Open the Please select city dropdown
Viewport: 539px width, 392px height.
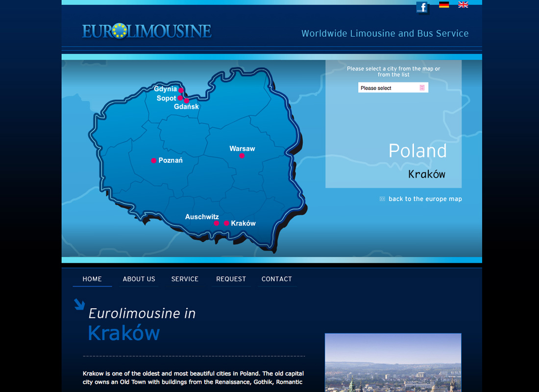click(393, 88)
